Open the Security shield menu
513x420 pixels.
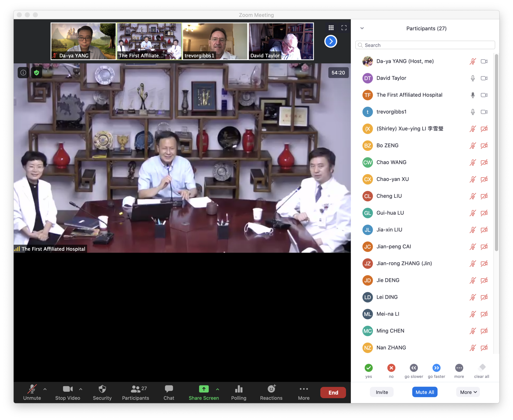click(102, 392)
